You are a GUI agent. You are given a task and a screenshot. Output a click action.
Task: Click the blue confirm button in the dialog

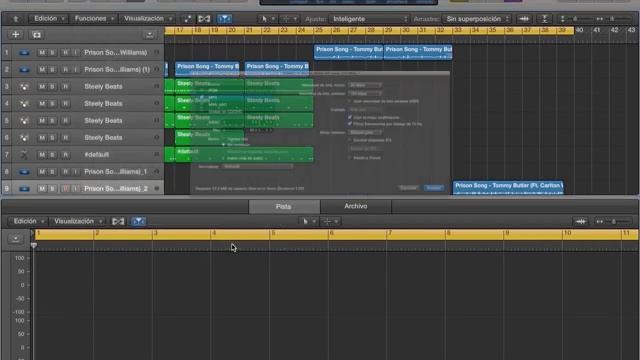pyautogui.click(x=433, y=188)
